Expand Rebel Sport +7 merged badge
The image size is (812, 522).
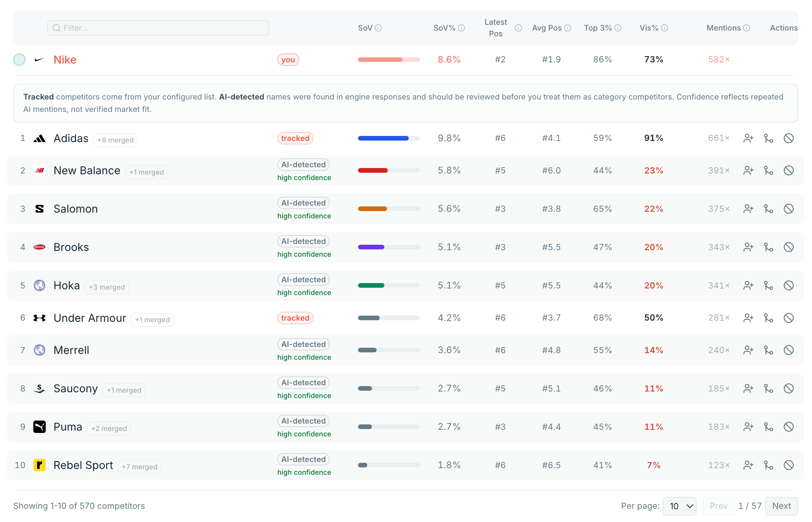[x=139, y=467]
